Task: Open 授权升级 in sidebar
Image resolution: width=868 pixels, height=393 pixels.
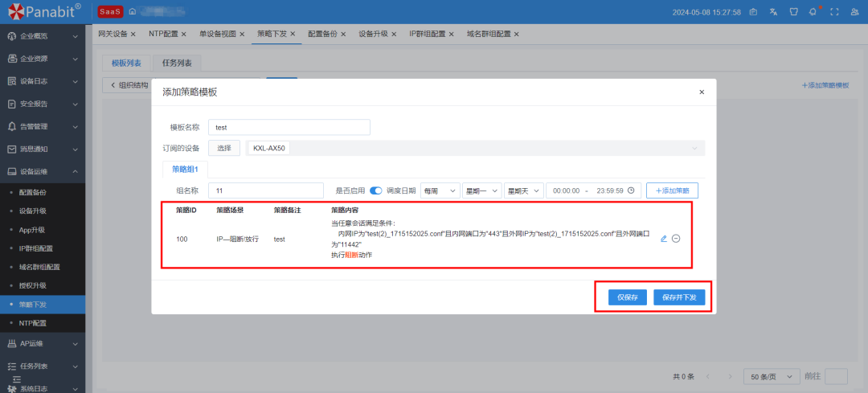Action: click(33, 285)
